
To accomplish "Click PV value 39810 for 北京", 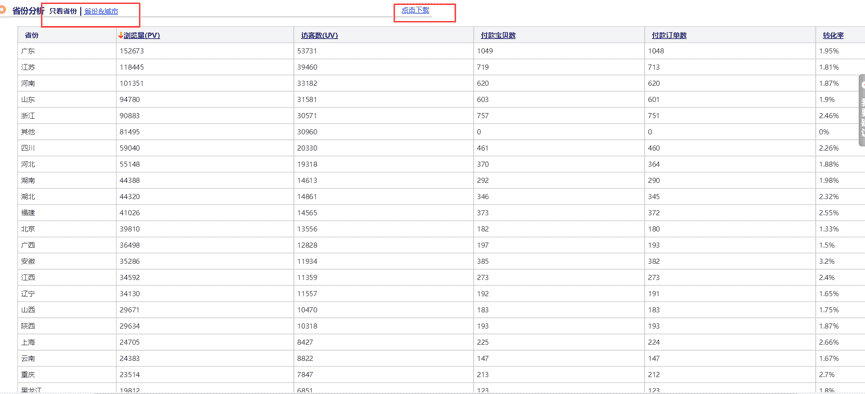I will click(129, 229).
